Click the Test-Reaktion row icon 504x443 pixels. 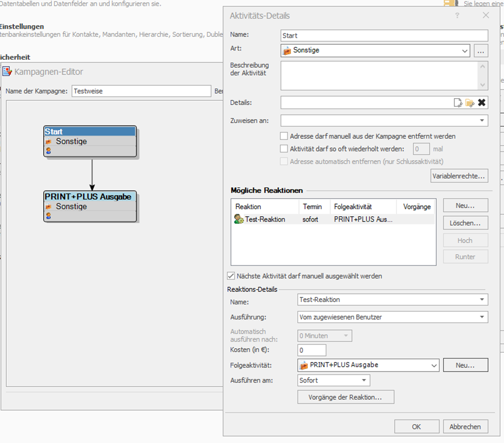(238, 219)
